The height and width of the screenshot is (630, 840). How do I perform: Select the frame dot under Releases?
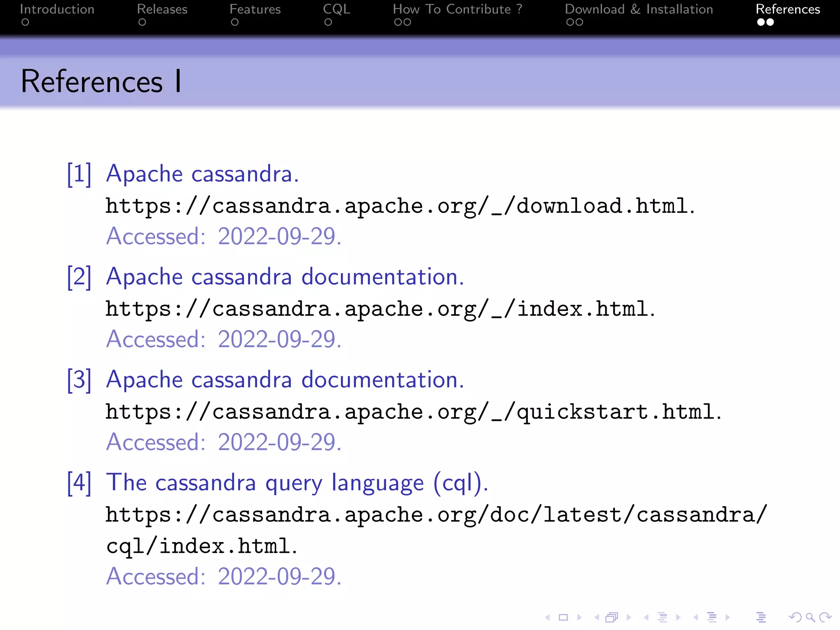pyautogui.click(x=142, y=22)
